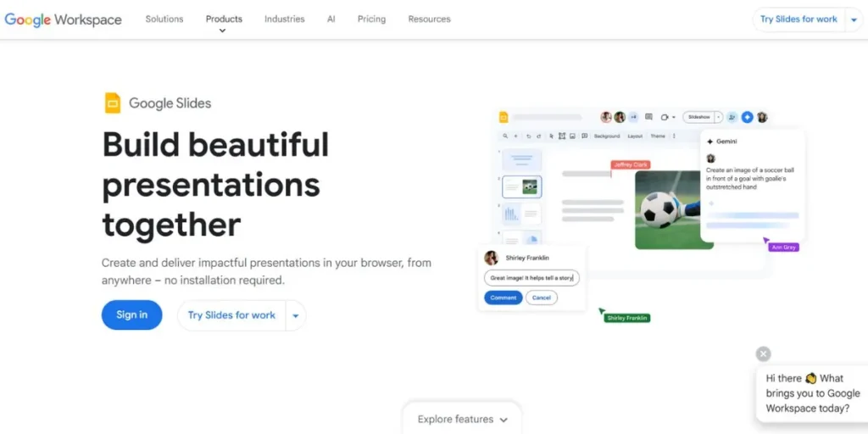Click the comment history icon in mockup header
The height and width of the screenshot is (434, 868).
(x=648, y=117)
